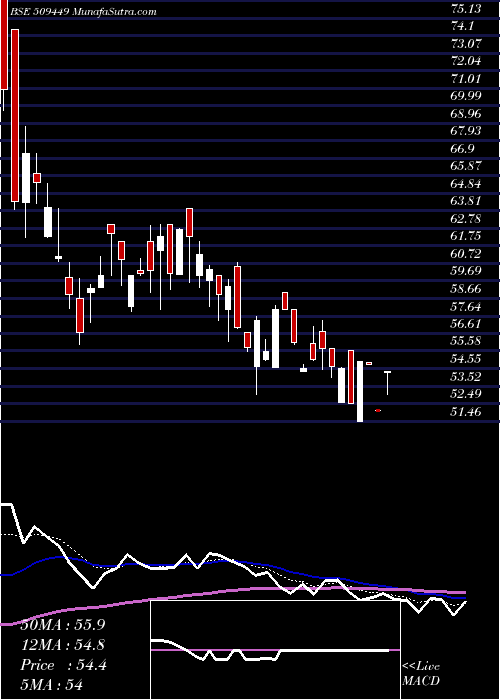Click the 55.58 price axis label
Image resolution: width=500 pixels, height=700 pixels.
tap(466, 341)
